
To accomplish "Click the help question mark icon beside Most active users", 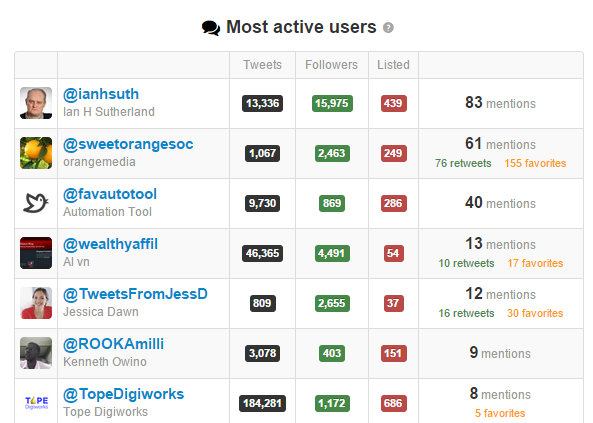I will click(x=388, y=28).
